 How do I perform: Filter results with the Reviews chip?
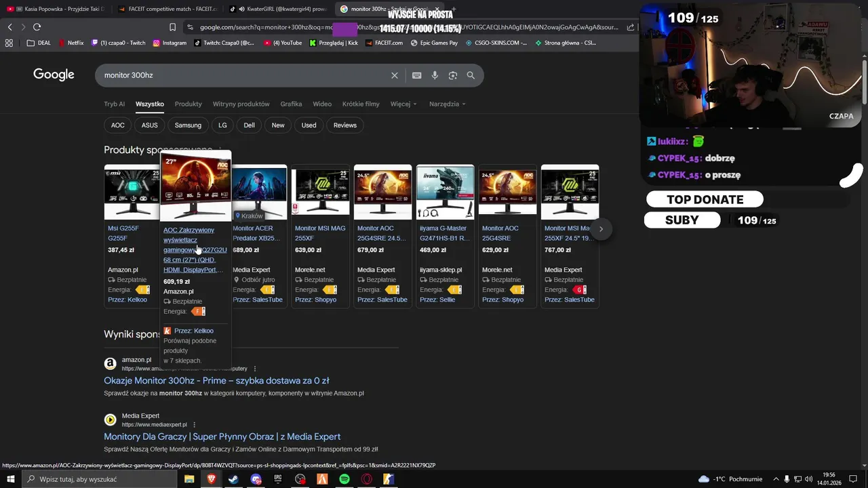[x=344, y=125]
